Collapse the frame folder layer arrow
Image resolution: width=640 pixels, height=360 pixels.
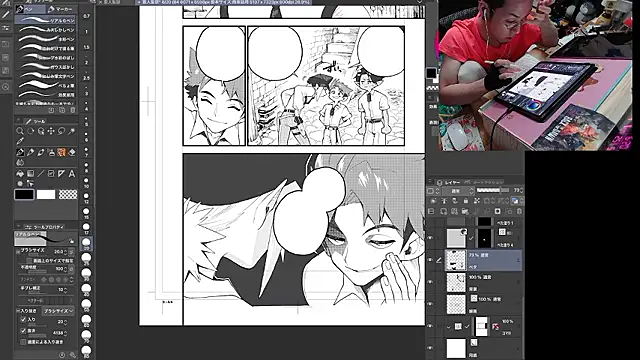pyautogui.click(x=449, y=327)
